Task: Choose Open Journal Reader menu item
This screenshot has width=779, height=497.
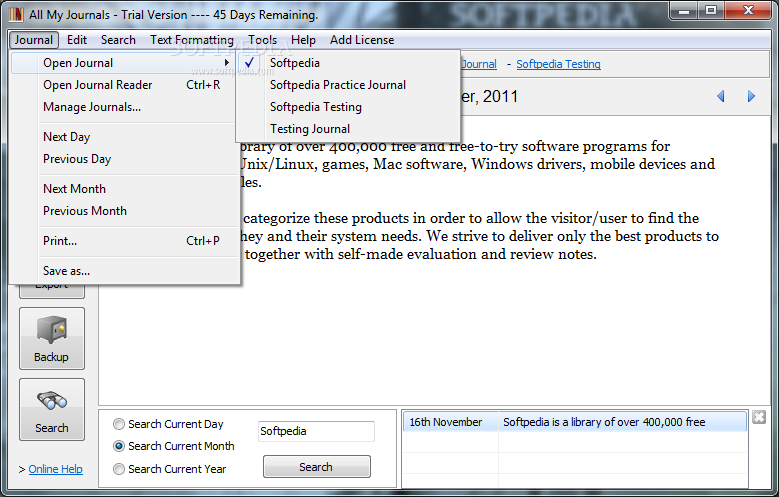Action: [125, 85]
